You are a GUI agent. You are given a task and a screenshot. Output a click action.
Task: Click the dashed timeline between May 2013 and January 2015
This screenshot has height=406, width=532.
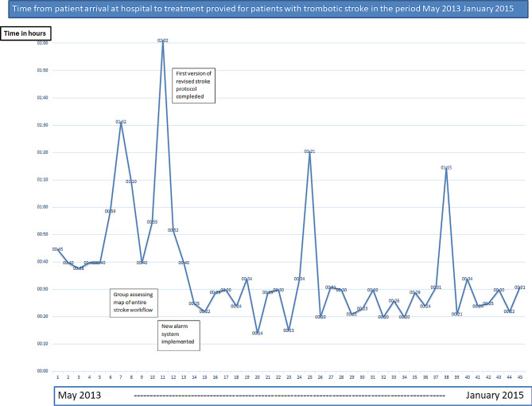[289, 396]
